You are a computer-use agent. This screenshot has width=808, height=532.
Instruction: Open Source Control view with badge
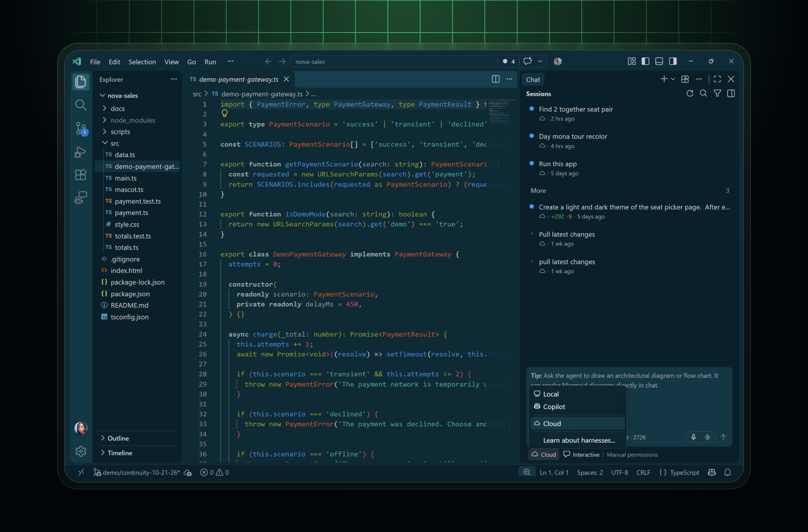coord(81,128)
